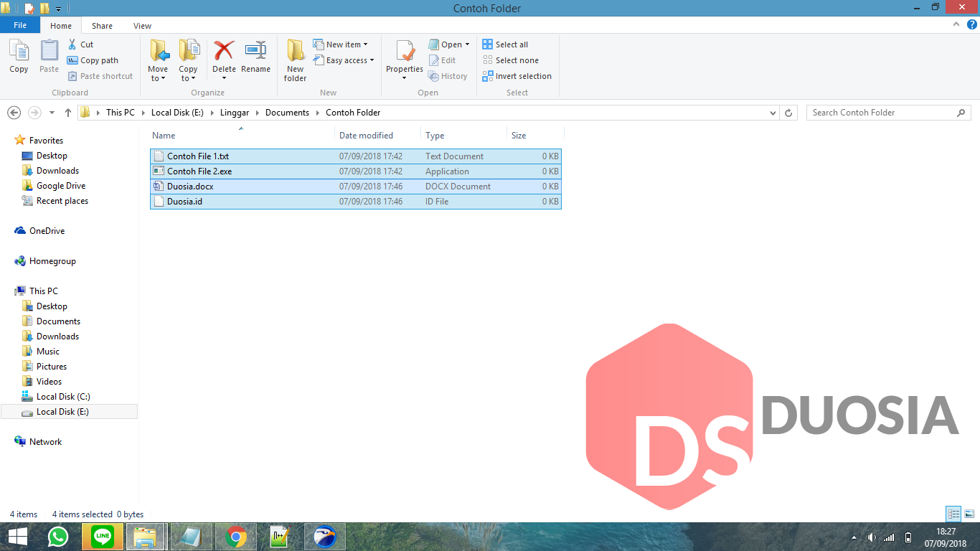The height and width of the screenshot is (551, 980).
Task: Switch to the View ribbon tab
Action: (142, 26)
